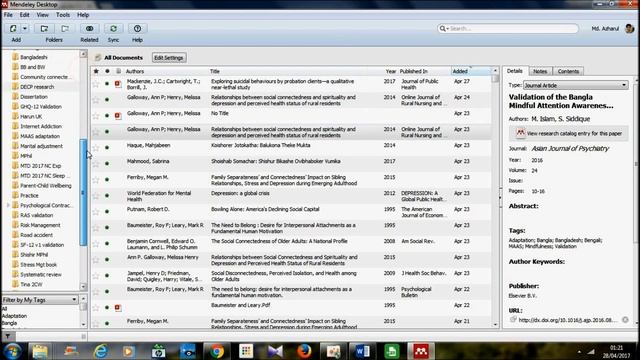The height and width of the screenshot is (360, 640).
Task: Click the Related documents eye icon
Action: [x=89, y=29]
